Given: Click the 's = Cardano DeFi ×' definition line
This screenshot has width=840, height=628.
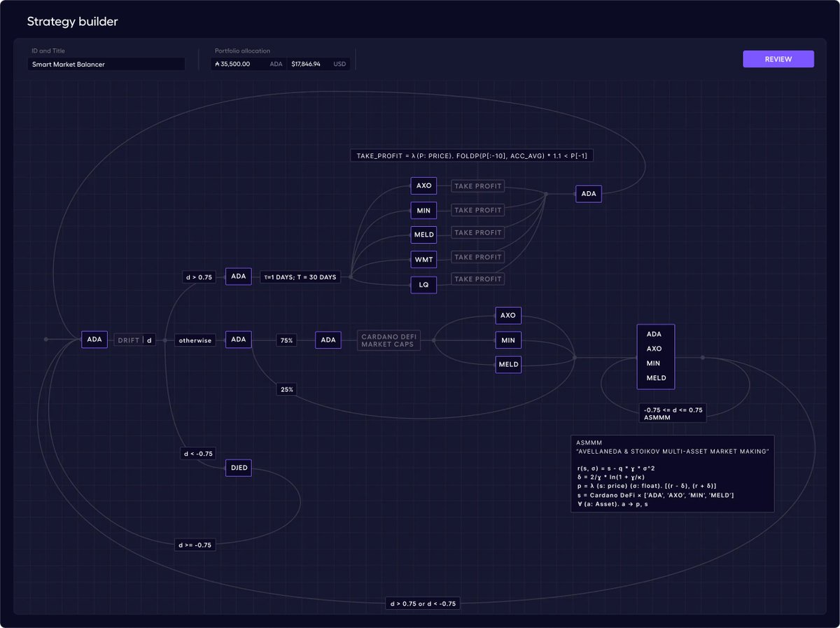Looking at the screenshot, I should 654,495.
